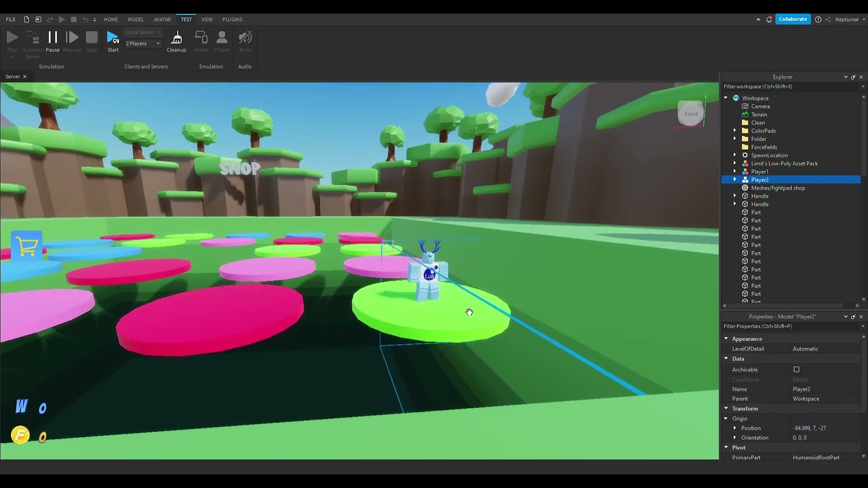Click the blue W wins icon

tap(22, 406)
